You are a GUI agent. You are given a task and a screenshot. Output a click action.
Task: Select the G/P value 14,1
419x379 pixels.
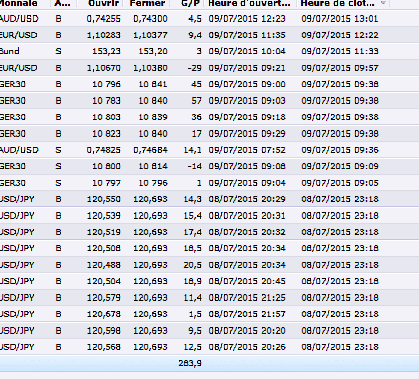[193, 150]
